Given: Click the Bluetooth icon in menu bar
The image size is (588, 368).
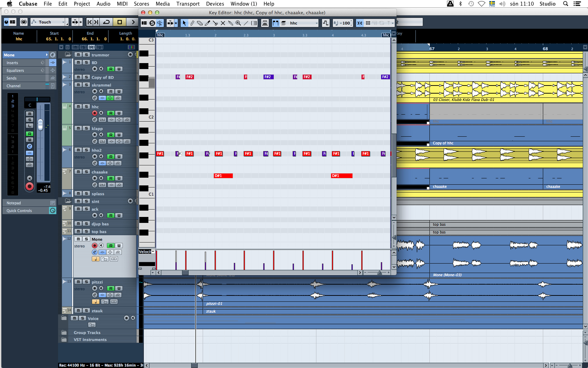Looking at the screenshot, I should point(461,4).
